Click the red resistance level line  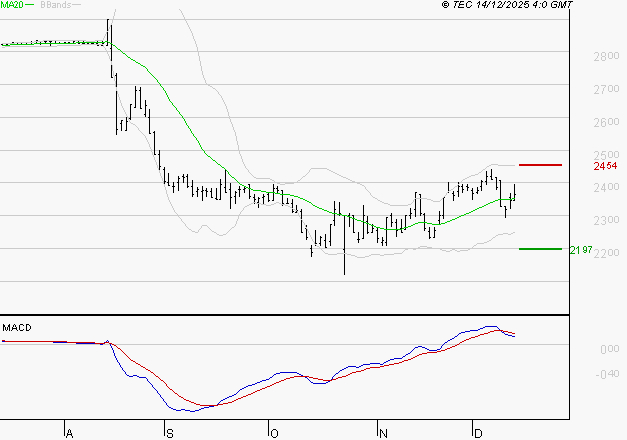(x=540, y=165)
